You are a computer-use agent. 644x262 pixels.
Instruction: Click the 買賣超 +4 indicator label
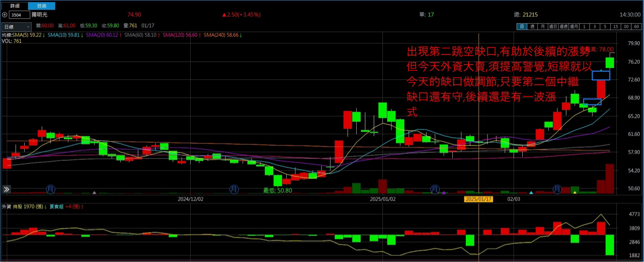(x=66, y=206)
